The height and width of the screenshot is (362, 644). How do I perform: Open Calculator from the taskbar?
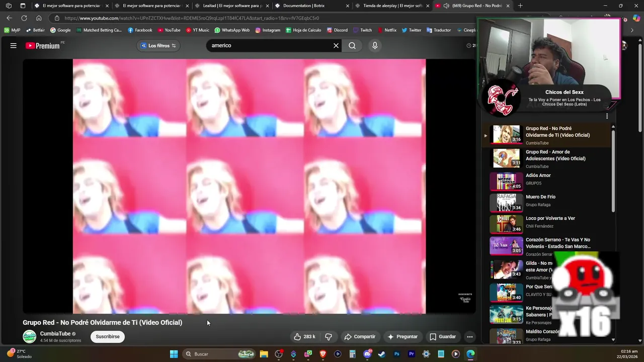[352, 354]
